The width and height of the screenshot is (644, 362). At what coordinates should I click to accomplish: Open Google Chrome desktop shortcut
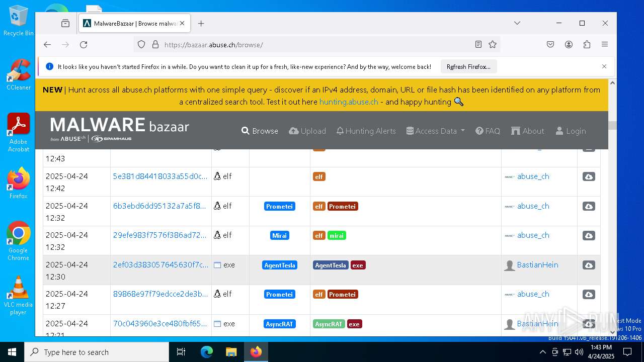tap(19, 241)
